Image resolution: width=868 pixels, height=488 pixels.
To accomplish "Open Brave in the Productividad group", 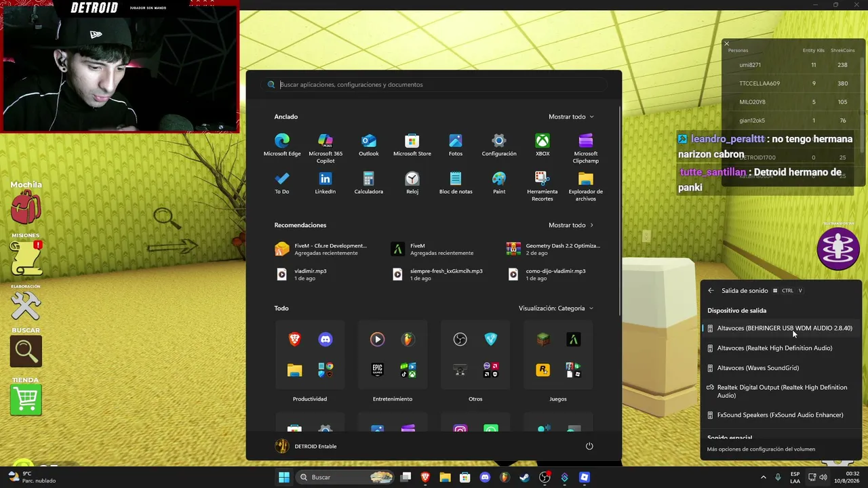I will (x=294, y=339).
